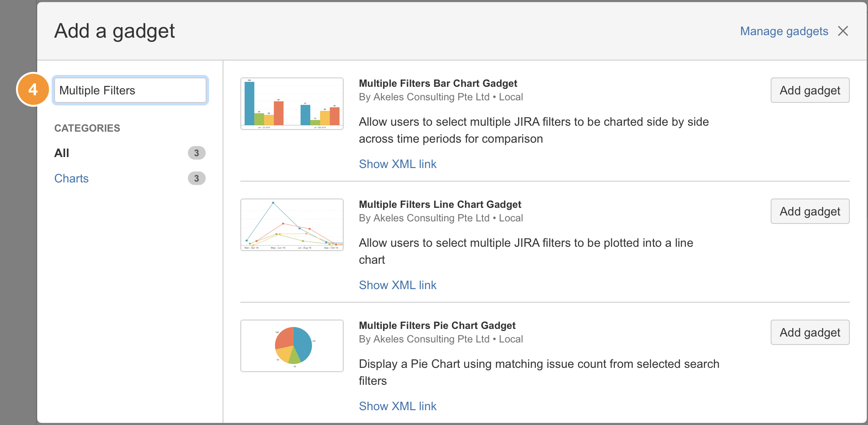This screenshot has height=425, width=868.
Task: Open the Pie Chart gadget thumbnail
Action: click(x=292, y=345)
